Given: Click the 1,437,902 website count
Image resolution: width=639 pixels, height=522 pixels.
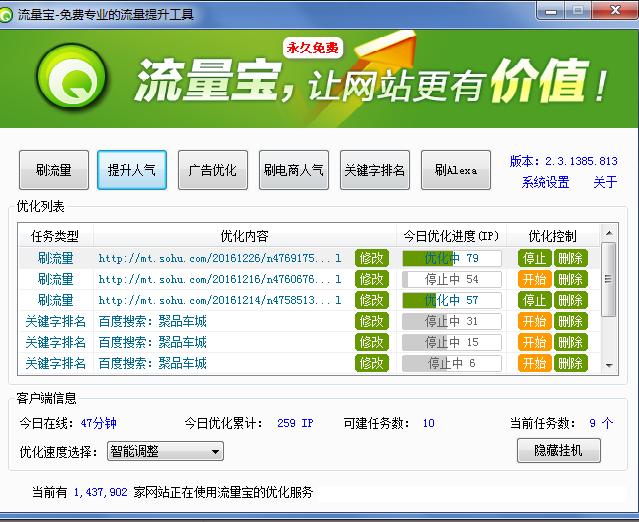Looking at the screenshot, I should 100,492.
